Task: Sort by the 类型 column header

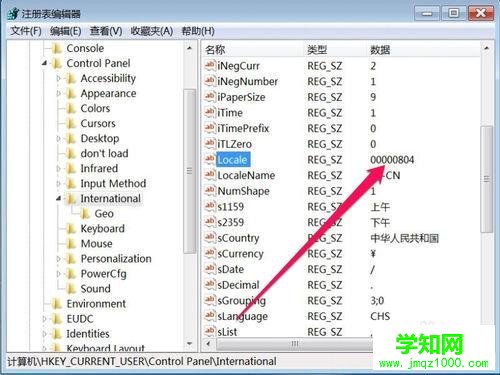Action: pyautogui.click(x=336, y=50)
